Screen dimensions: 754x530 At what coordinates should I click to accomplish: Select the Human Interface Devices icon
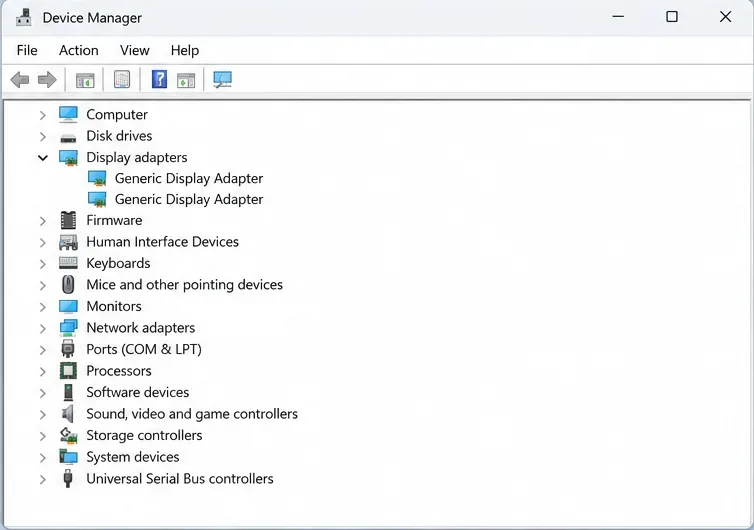pos(68,242)
